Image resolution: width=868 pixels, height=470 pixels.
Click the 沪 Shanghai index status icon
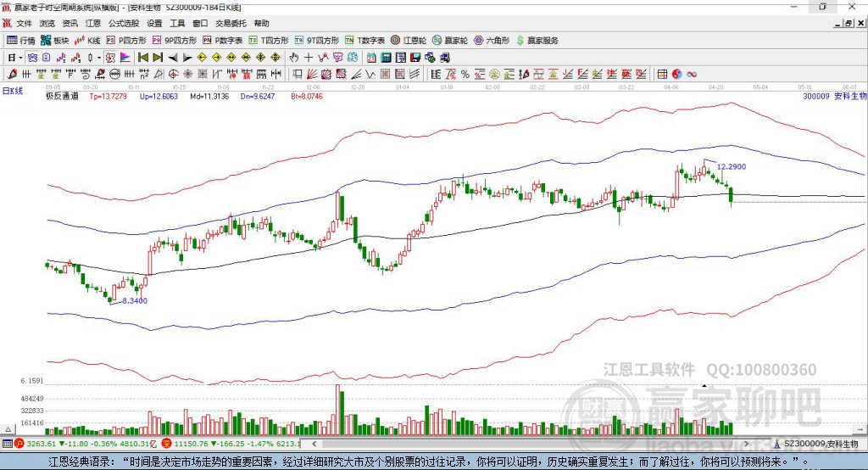pos(19,444)
